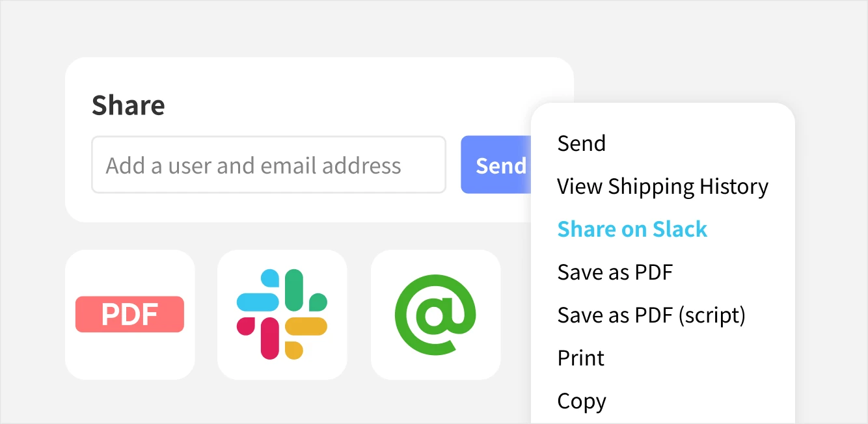Click Print in the dropdown menu
The height and width of the screenshot is (424, 868).
pyautogui.click(x=581, y=358)
